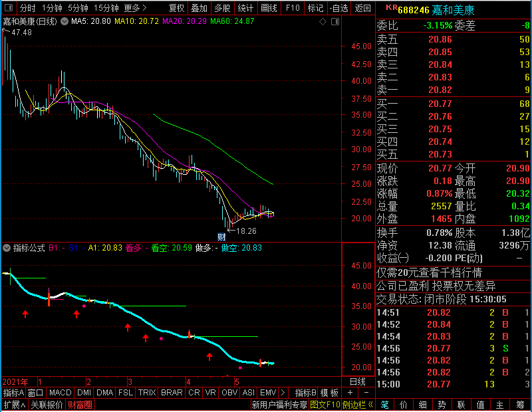Collapse sidebar via 侧边栏 button
Screen dimensions: 532x412
pos(358,405)
